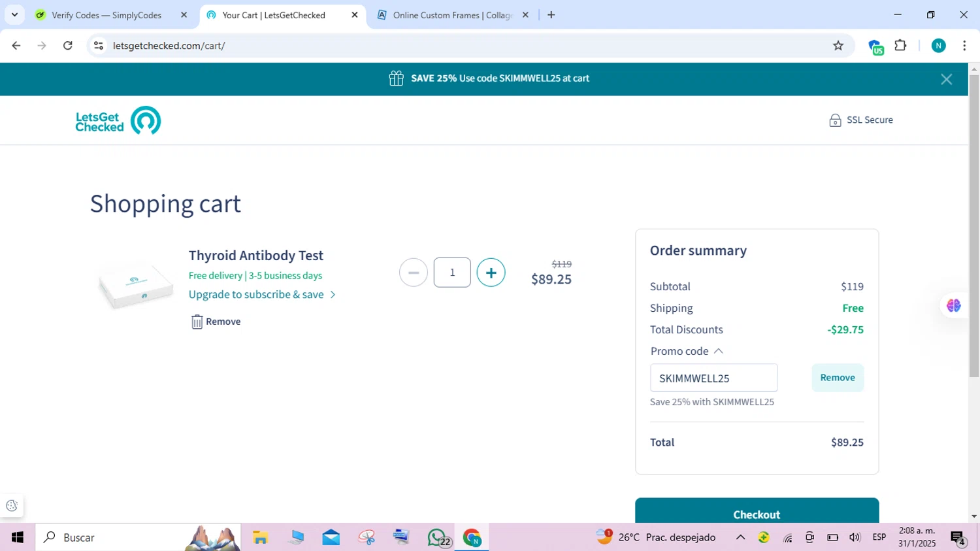Open the shopping extension icon
The height and width of the screenshot is (551, 980).
(875, 46)
